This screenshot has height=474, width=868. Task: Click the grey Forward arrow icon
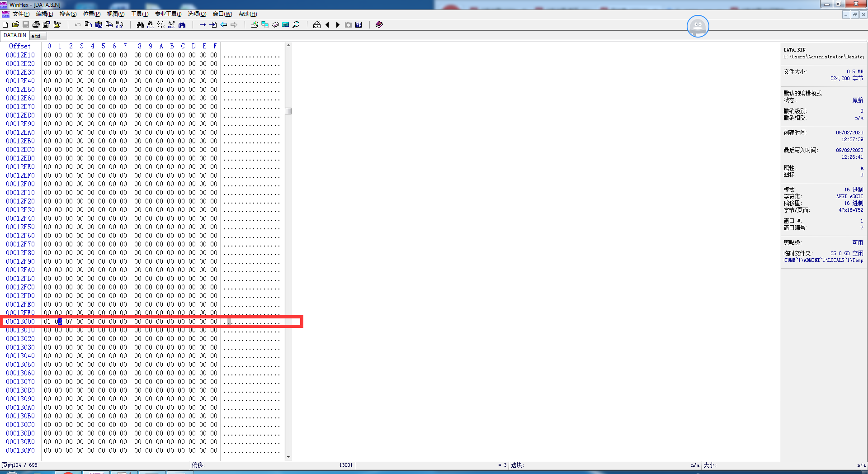click(x=234, y=25)
